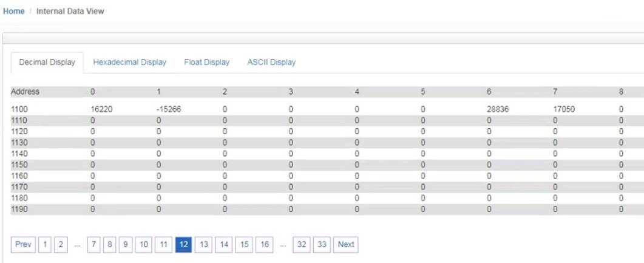Jump to page 1

tap(45, 245)
